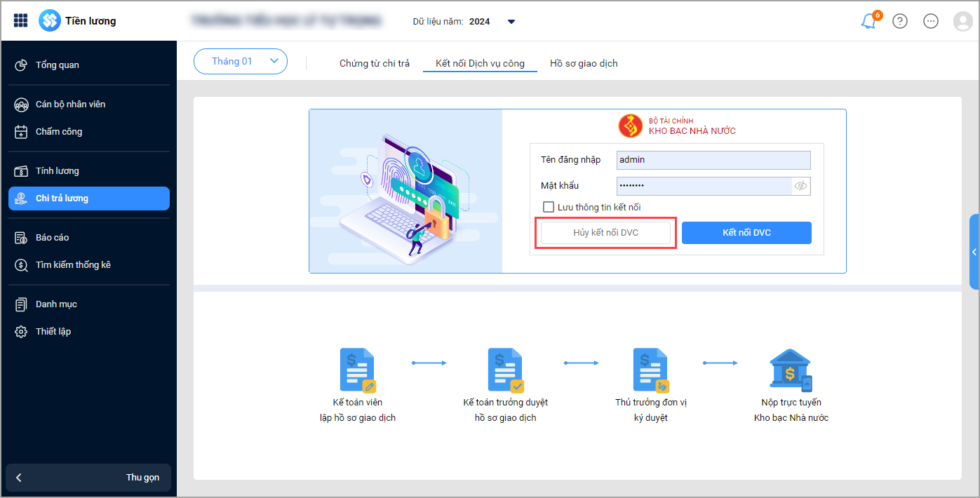Click the Cán bộ nhân viên people icon
980x498 pixels.
22,105
